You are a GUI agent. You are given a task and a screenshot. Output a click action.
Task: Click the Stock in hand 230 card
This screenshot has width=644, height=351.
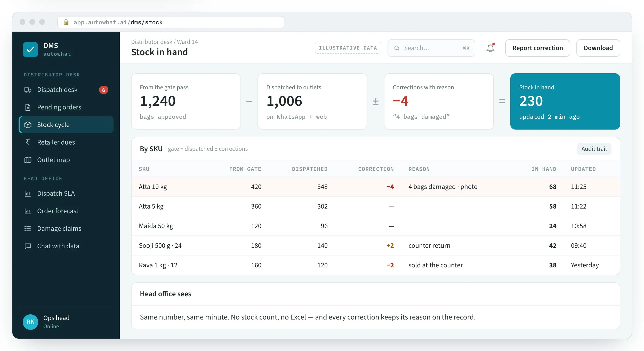coord(565,101)
